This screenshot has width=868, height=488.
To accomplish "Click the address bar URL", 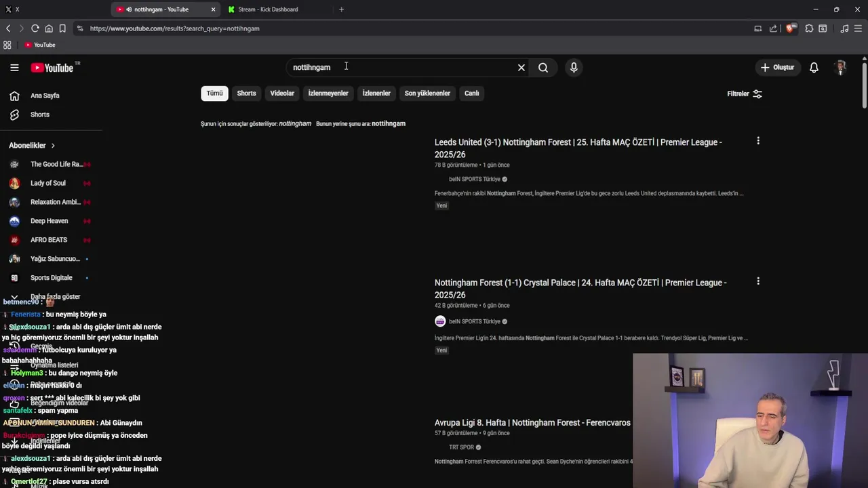I will tap(174, 28).
